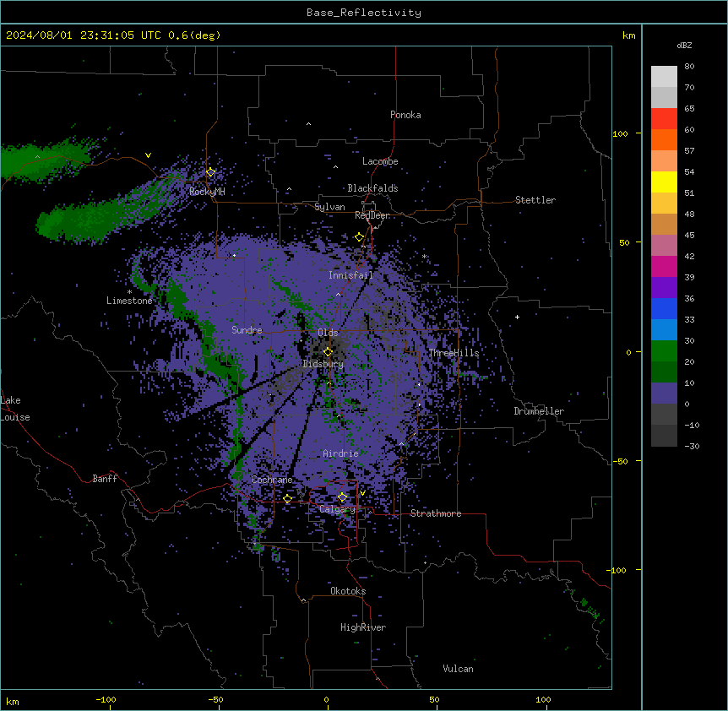Click the asterisk marker above the Limestone label
728x711 pixels.
point(129,292)
